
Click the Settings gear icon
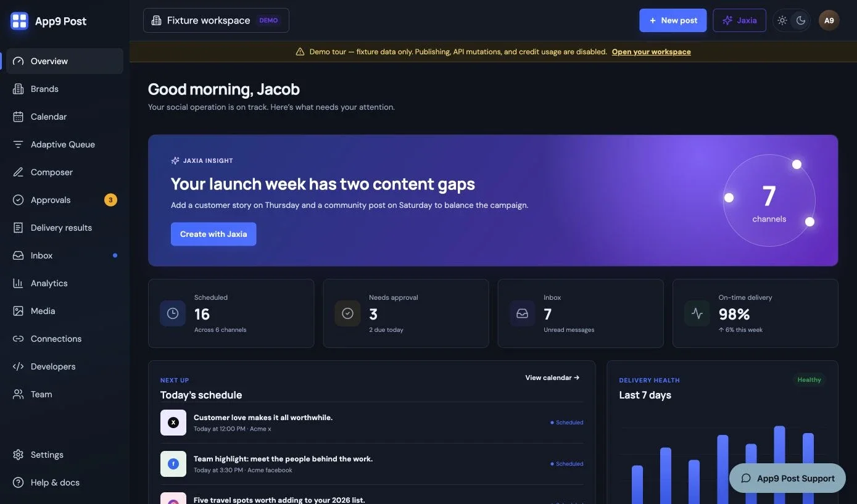[x=19, y=455]
